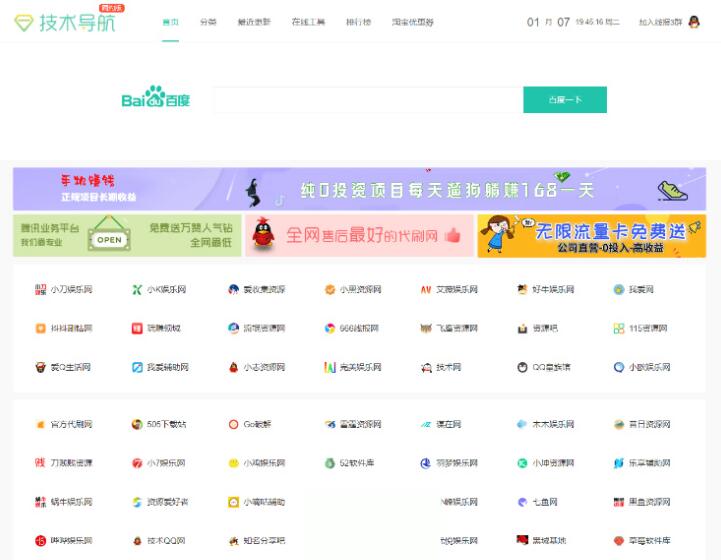
Task: Click the green X icon for 小K娱乐网
Action: point(137,290)
